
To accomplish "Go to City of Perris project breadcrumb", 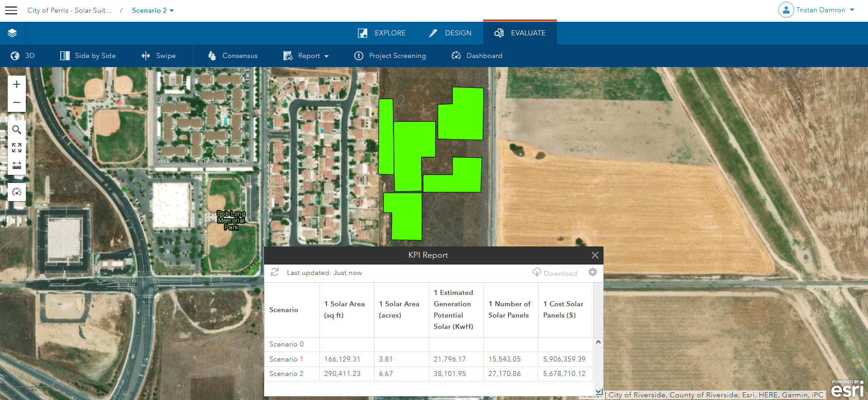I will point(70,10).
